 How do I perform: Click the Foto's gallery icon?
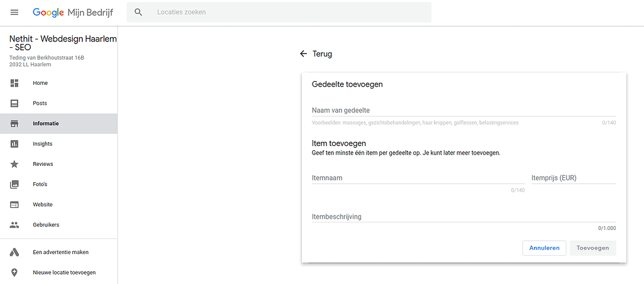coord(14,184)
